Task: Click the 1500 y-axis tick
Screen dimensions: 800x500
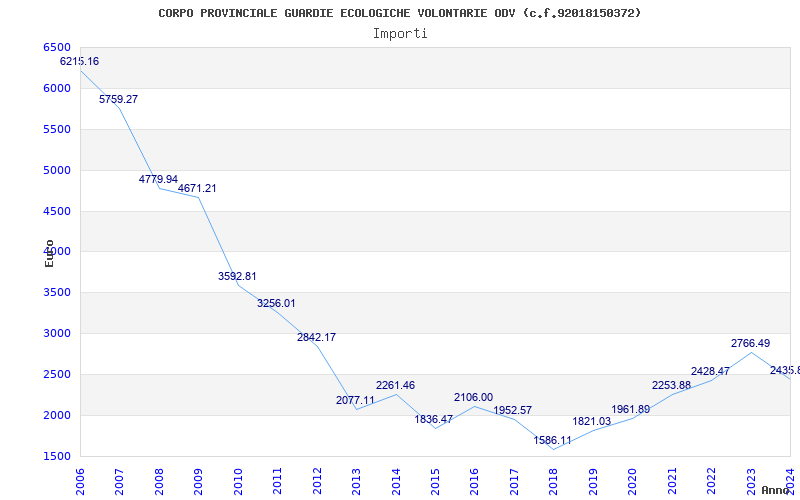Action: tap(57, 456)
